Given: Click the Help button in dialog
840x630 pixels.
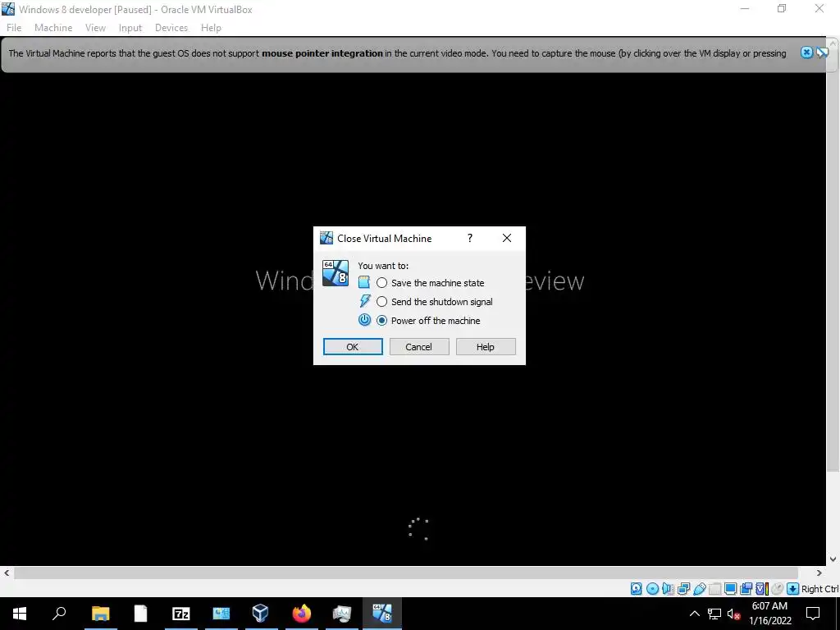Looking at the screenshot, I should point(486,347).
